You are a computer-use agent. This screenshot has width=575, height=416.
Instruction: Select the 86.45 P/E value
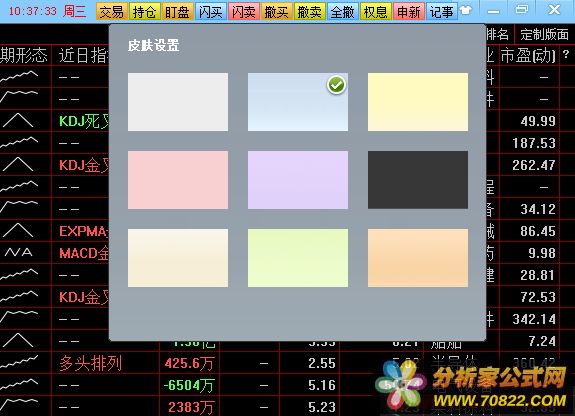538,231
